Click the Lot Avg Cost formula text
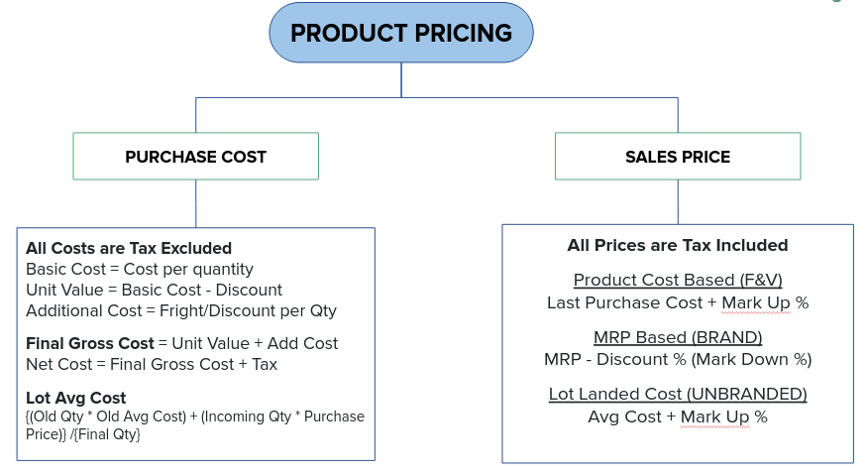868x476 pixels. coord(195,425)
